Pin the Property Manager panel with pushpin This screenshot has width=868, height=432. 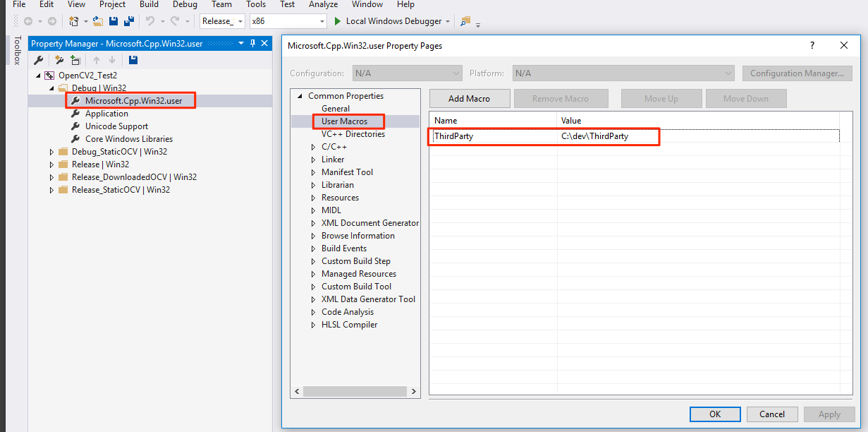[252, 44]
